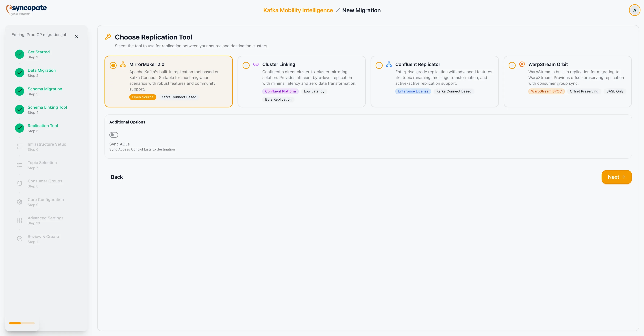The image size is (644, 336).
Task: Click the progress bar at sidebar bottom
Action: click(21, 323)
